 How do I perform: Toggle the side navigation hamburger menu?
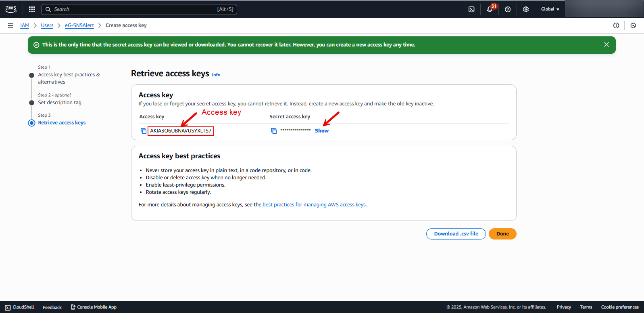10,25
